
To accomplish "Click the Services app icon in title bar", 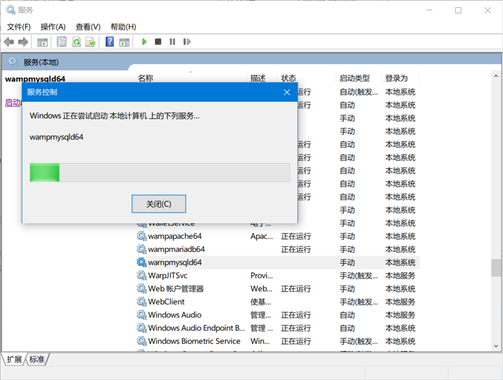I will click(11, 10).
